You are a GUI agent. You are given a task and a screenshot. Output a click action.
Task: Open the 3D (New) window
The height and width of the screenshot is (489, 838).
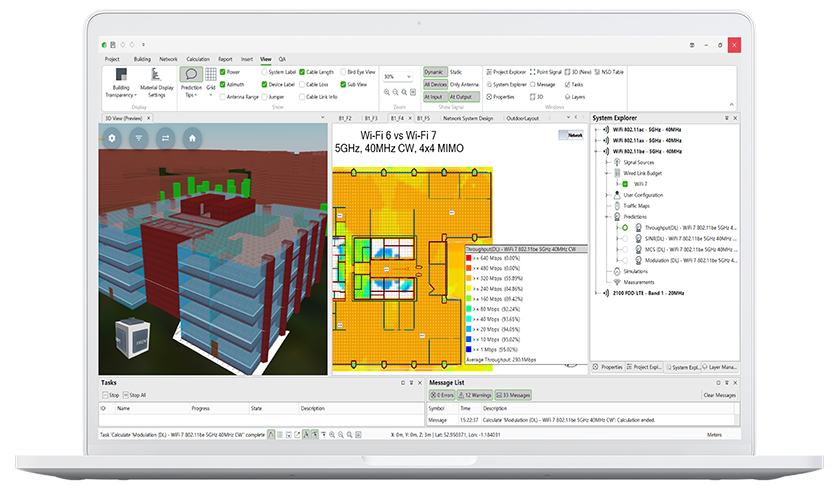[578, 72]
